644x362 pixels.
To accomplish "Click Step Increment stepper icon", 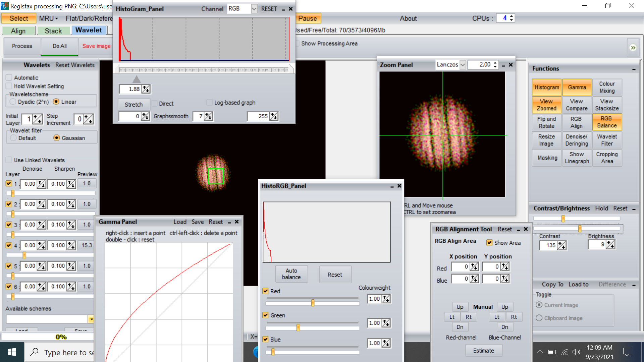I will [89, 119].
